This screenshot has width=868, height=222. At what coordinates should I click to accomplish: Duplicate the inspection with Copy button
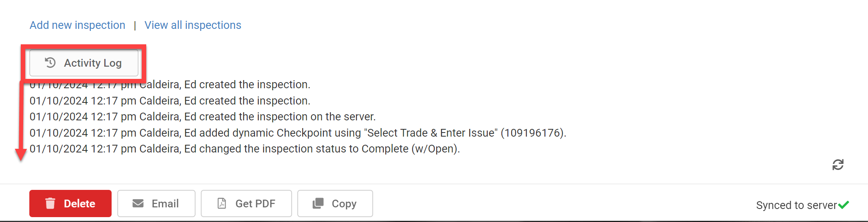335,203
